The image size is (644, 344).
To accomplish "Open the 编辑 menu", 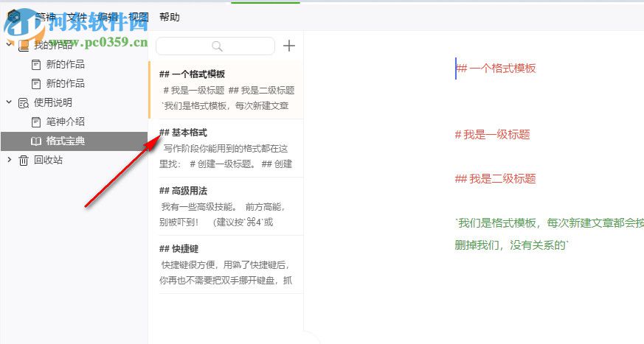I will [x=108, y=17].
